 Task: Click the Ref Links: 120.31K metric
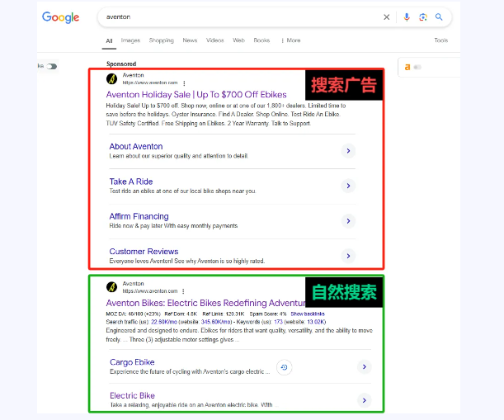(x=224, y=314)
